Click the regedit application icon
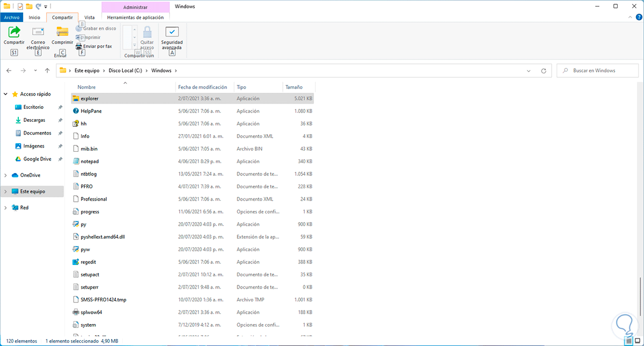The width and height of the screenshot is (644, 346). (76, 262)
